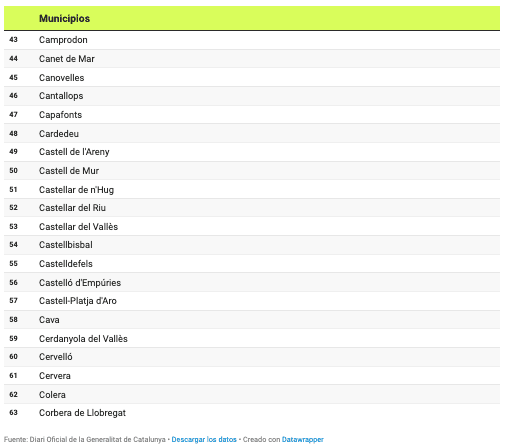The height and width of the screenshot is (446, 506).
Task: Click the 'Descargar los datos' link
Action: coord(204,439)
